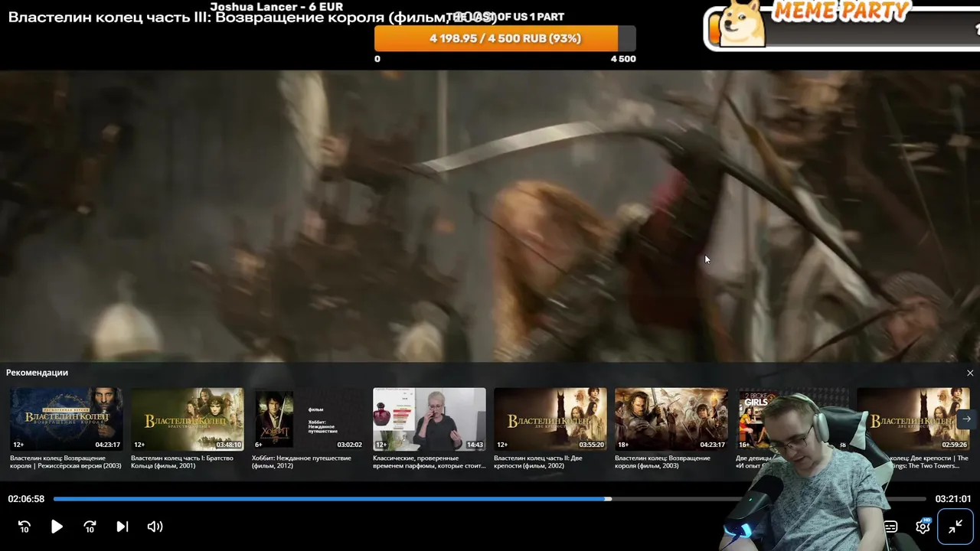Skip forward 10 seconds icon
This screenshot has width=980, height=551.
pos(90,527)
